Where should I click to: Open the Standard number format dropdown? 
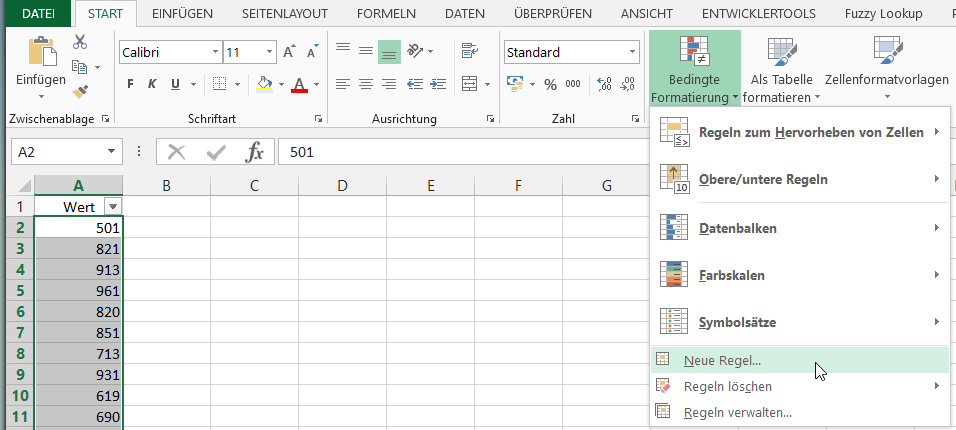click(x=632, y=52)
